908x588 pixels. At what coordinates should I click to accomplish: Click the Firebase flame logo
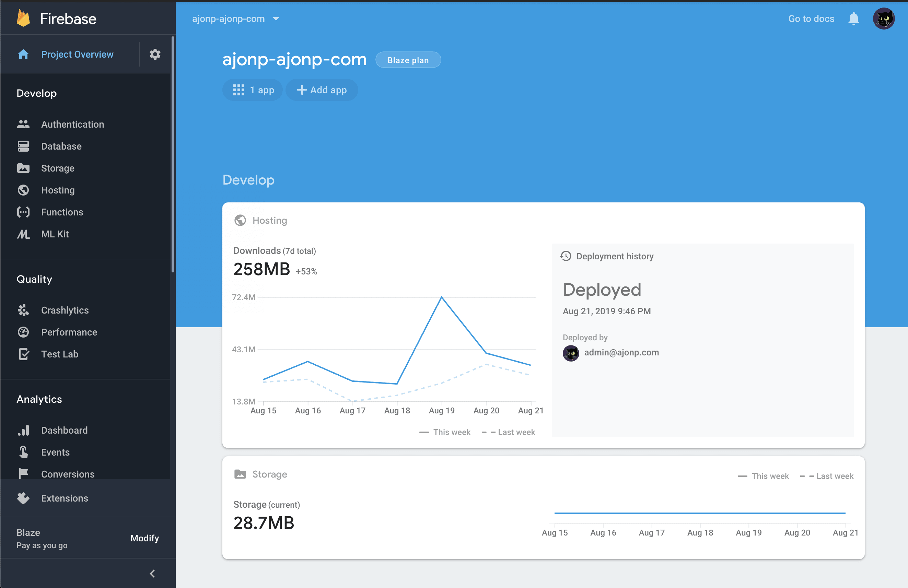pyautogui.click(x=23, y=18)
